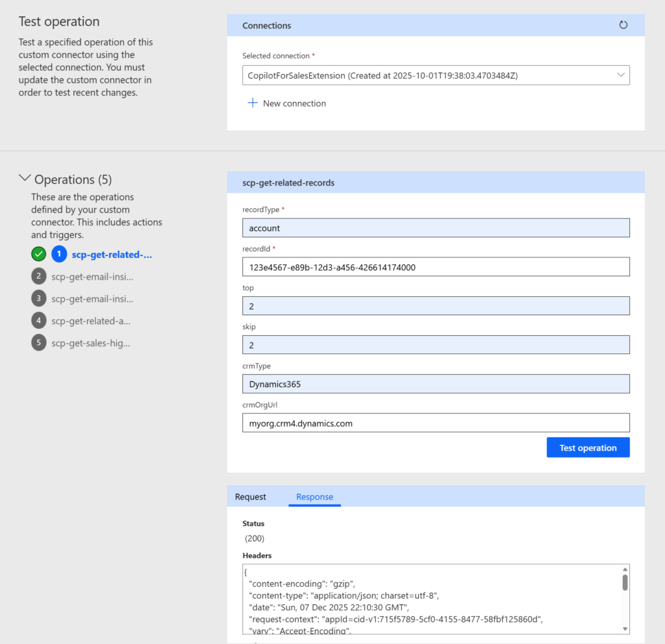The height and width of the screenshot is (644, 665).
Task: Click the recordType input field
Action: [436, 228]
